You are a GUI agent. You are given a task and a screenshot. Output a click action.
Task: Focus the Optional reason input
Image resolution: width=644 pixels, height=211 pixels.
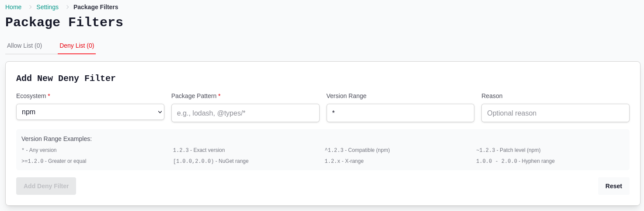coord(555,113)
